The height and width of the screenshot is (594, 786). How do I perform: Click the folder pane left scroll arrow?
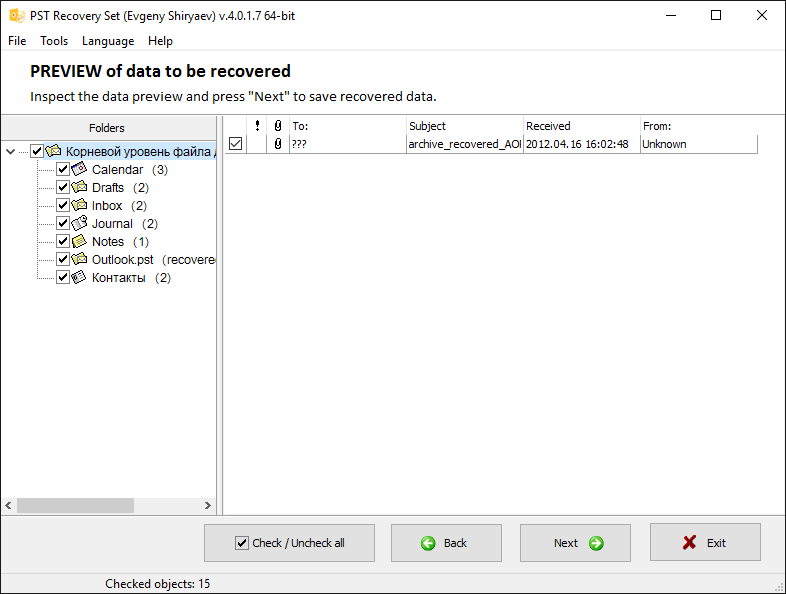pyautogui.click(x=9, y=505)
